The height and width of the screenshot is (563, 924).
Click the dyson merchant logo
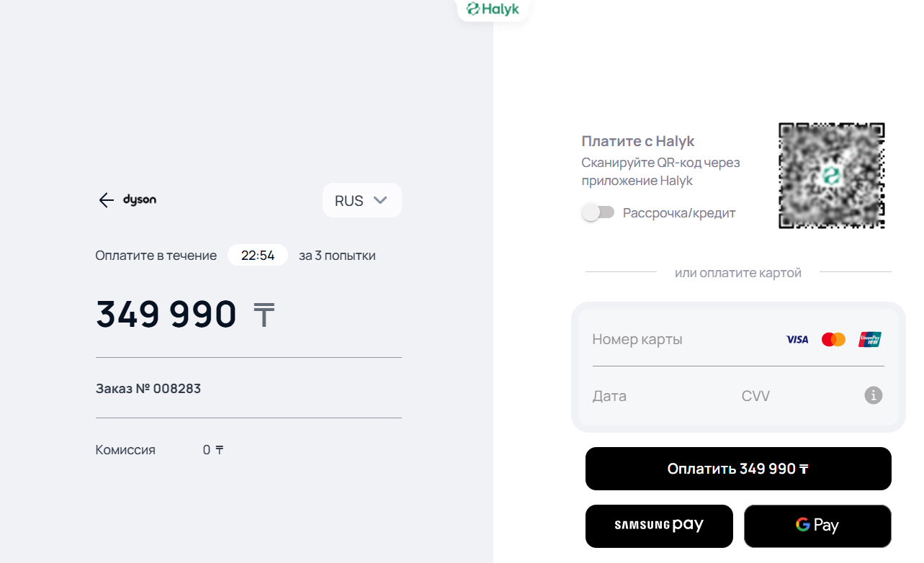pyautogui.click(x=140, y=199)
